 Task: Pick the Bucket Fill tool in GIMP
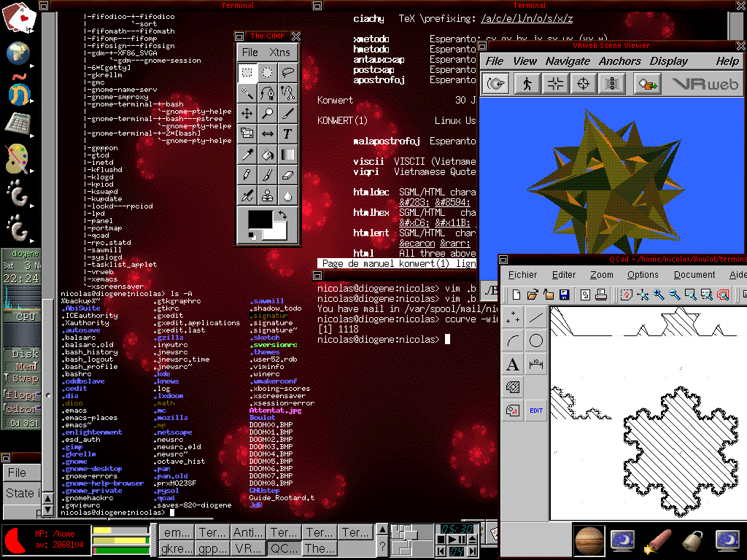[268, 155]
